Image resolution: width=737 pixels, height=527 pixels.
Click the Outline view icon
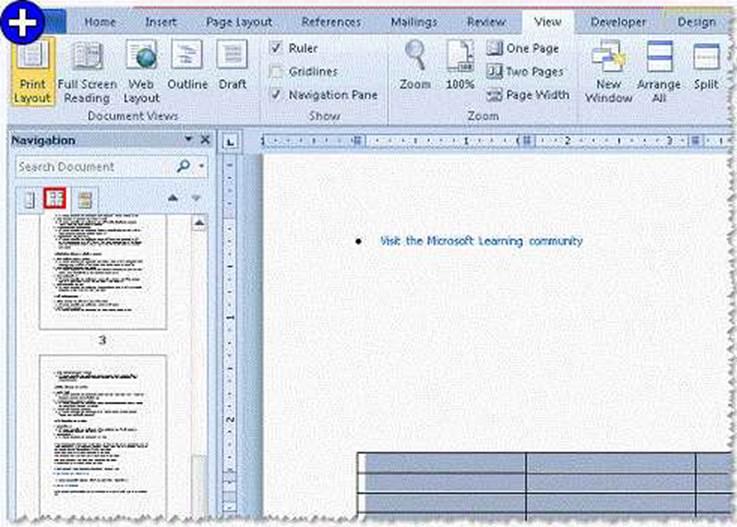187,70
